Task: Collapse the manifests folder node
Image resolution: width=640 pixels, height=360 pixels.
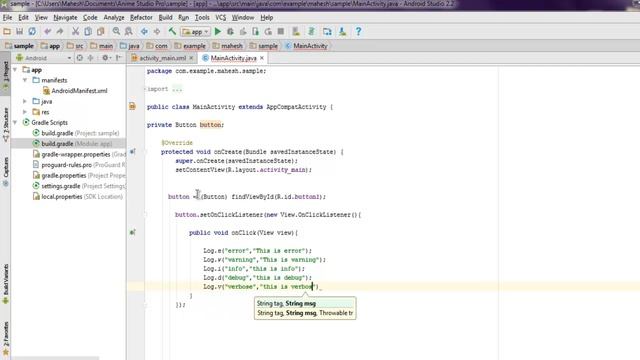Action: click(x=25, y=80)
